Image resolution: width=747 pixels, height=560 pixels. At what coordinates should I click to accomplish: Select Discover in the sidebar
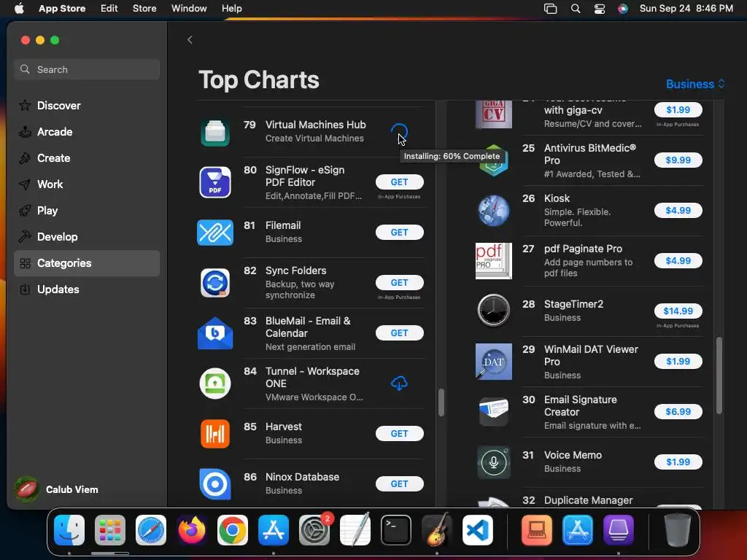[87, 106]
